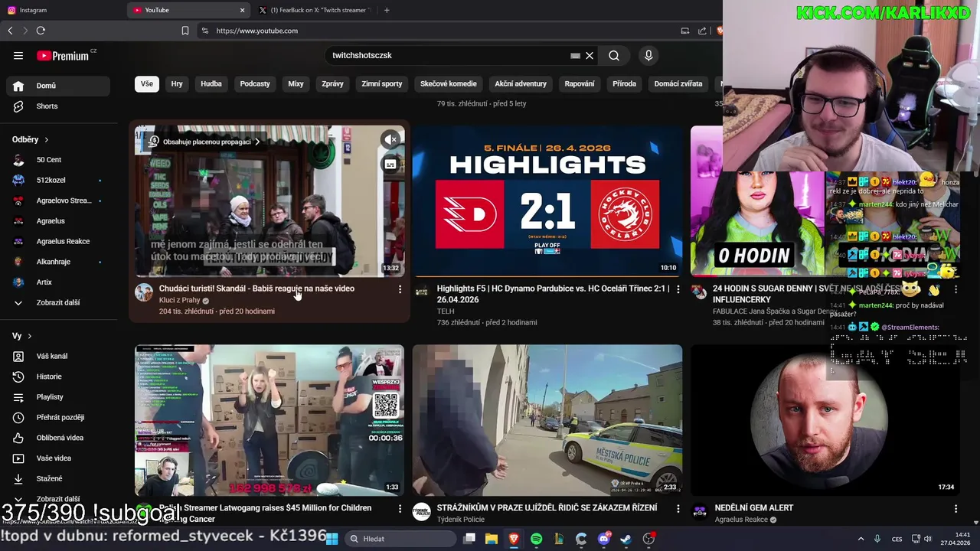Reload the current page
The width and height of the screenshot is (980, 551).
pyautogui.click(x=41, y=31)
